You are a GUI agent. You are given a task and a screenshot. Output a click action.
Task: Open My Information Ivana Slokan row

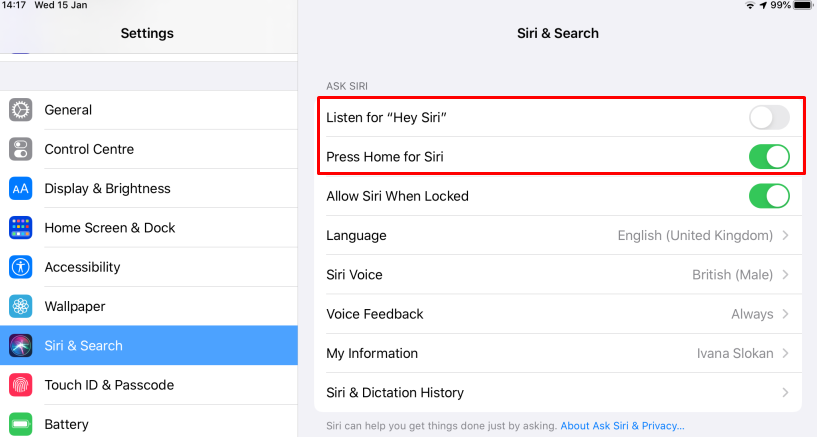pyautogui.click(x=557, y=353)
